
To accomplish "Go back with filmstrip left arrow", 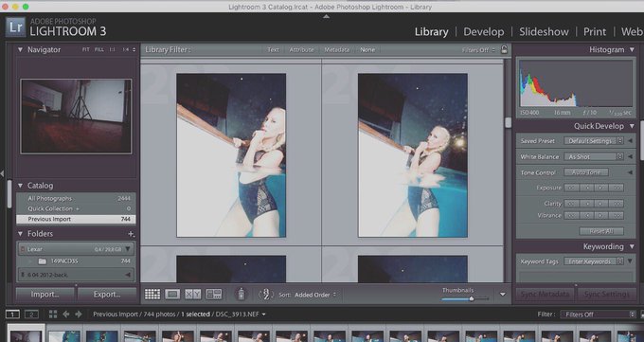I will [x=65, y=315].
